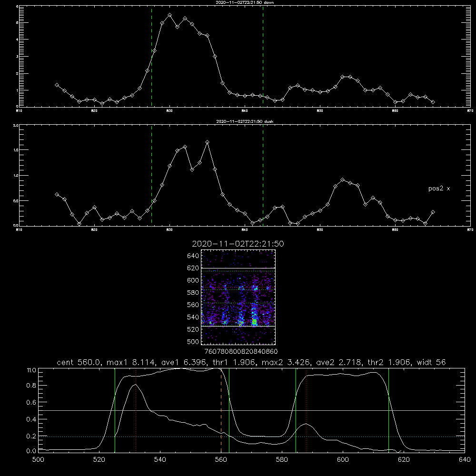Select the 'thr2 1.906' value
Viewport: 476px width, 476px height.
tap(391, 362)
